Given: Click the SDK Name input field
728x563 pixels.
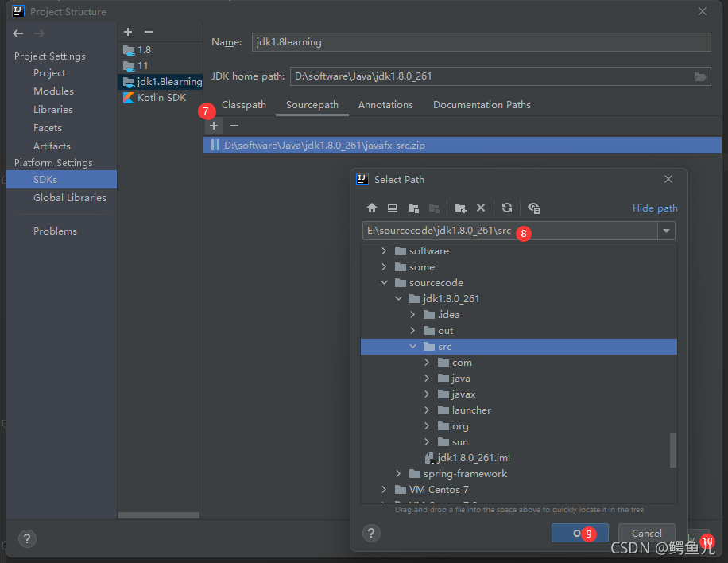Looking at the screenshot, I should pyautogui.click(x=481, y=42).
